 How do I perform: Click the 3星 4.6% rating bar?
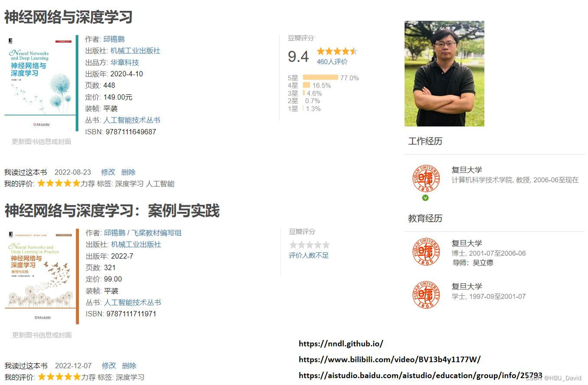coord(304,93)
